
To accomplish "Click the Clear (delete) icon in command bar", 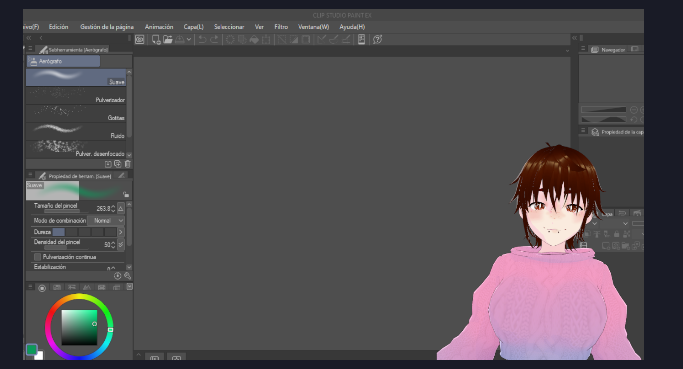I will pyautogui.click(x=230, y=40).
